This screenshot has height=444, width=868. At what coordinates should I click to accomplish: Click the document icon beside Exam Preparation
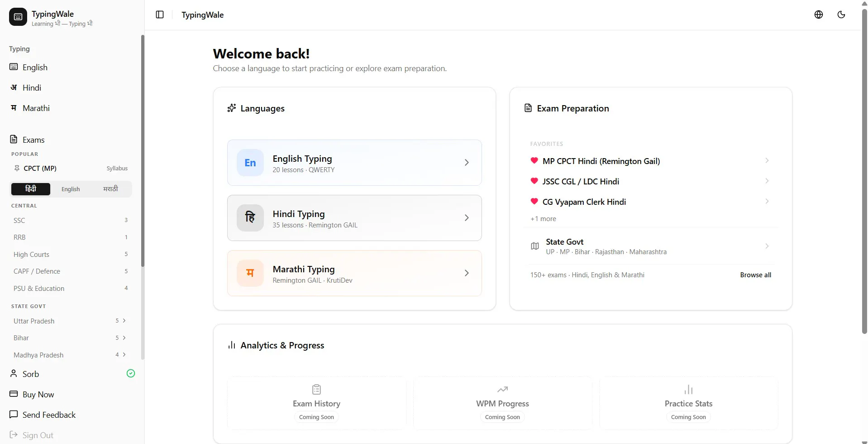528,108
